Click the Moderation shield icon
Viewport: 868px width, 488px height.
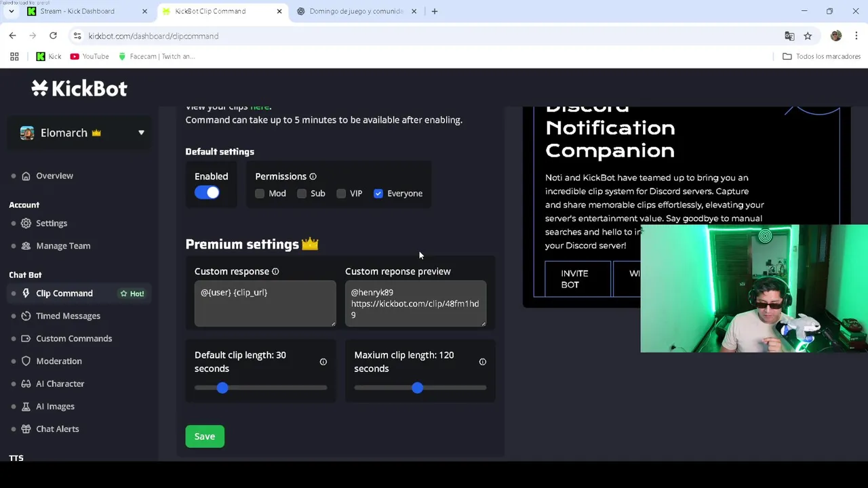pyautogui.click(x=26, y=361)
